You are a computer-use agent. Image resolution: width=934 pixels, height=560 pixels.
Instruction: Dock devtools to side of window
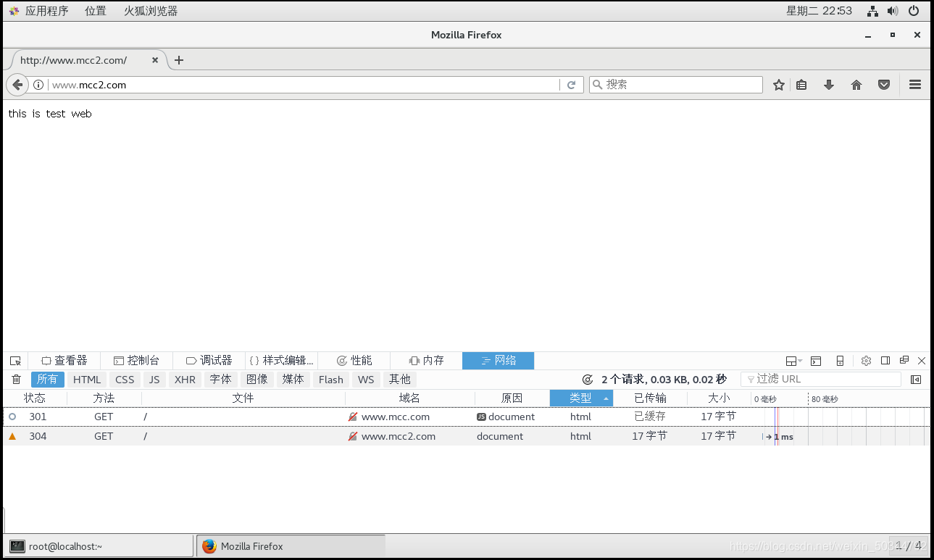pyautogui.click(x=885, y=361)
